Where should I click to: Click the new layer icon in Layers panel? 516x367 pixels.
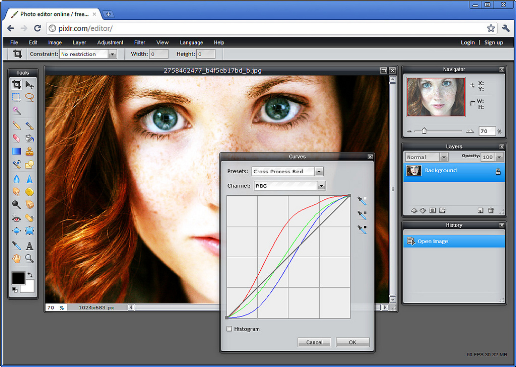480,210
